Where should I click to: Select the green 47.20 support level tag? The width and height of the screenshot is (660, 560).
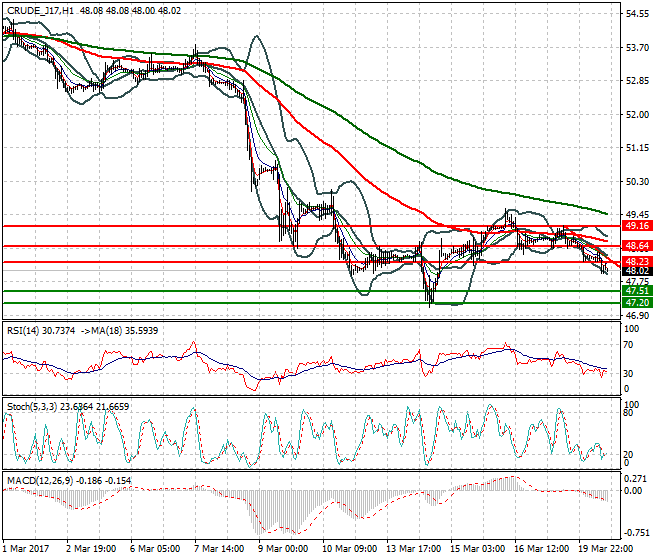637,302
